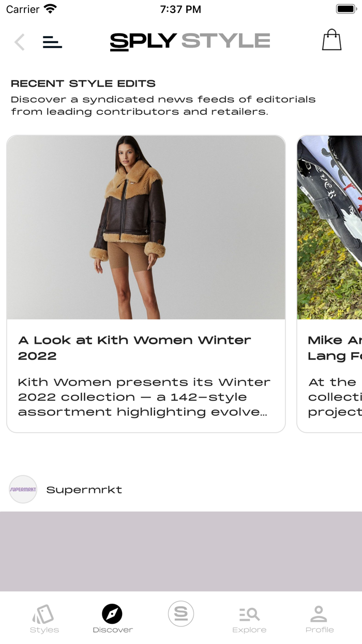Open the partially visible Mike article card
Image resolution: width=362 pixels, height=644 pixels.
(x=329, y=284)
